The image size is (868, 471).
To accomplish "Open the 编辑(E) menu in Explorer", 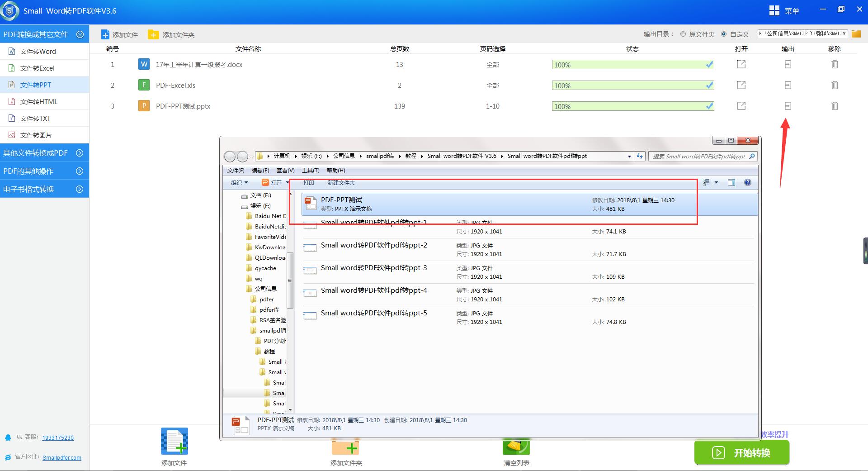I will [260, 171].
